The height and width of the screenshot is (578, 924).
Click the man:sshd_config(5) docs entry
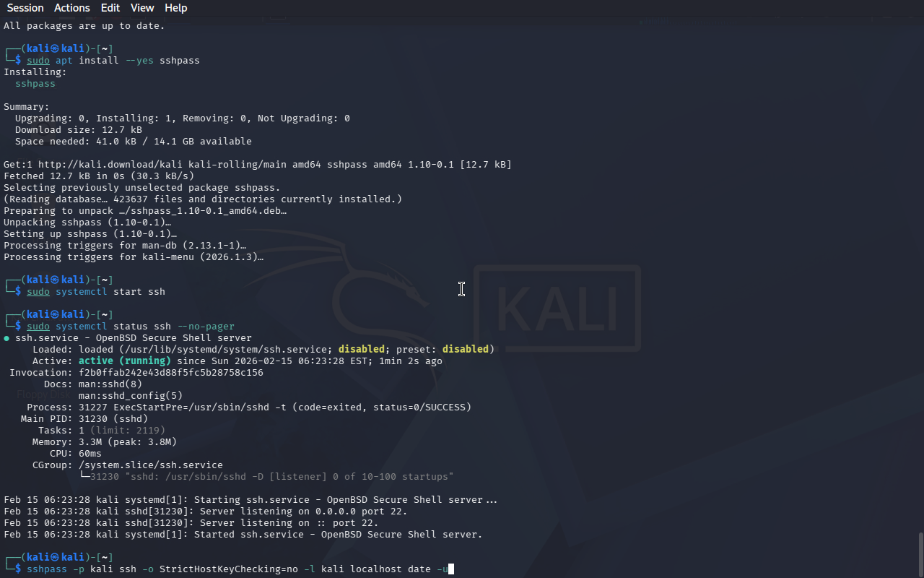[131, 396]
